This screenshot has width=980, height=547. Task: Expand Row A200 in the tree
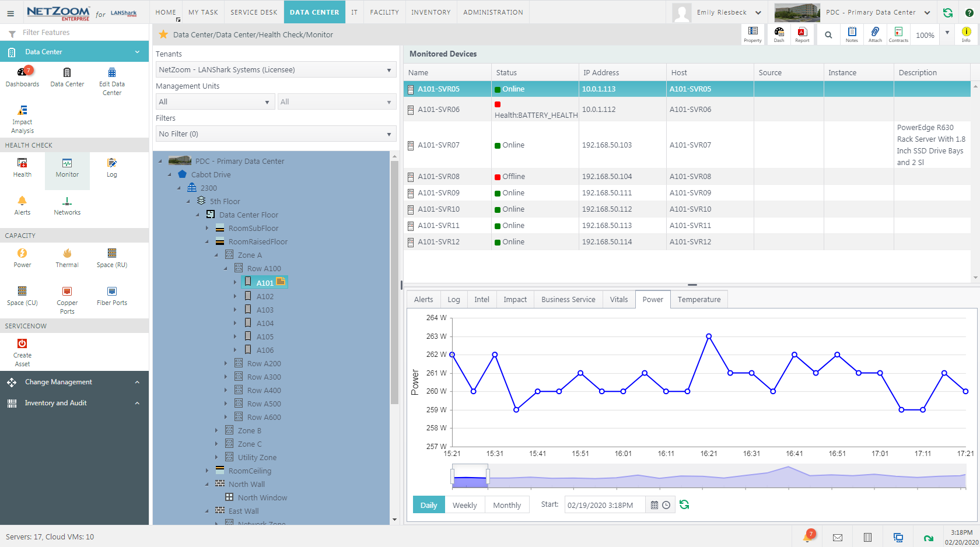tap(226, 363)
